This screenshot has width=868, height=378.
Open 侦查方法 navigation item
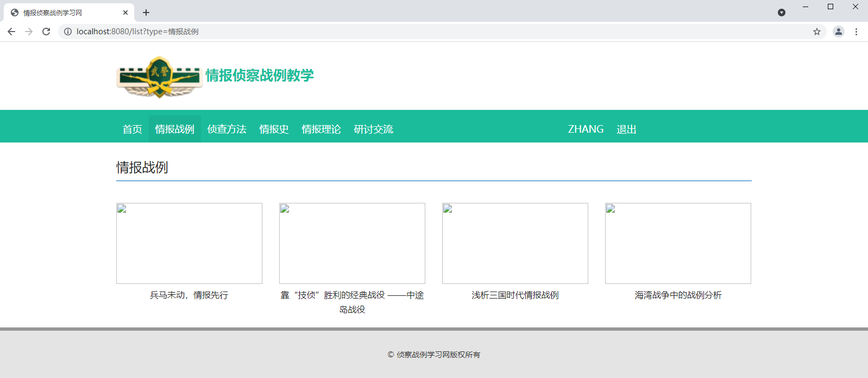tap(227, 129)
